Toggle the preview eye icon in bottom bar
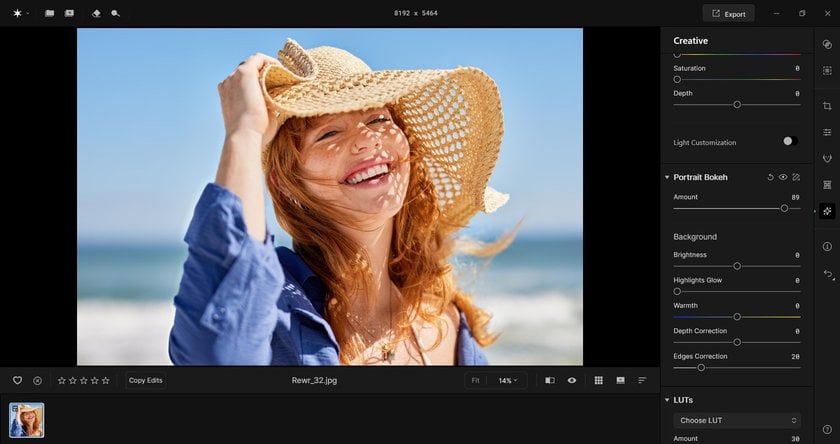Image resolution: width=840 pixels, height=444 pixels. click(x=572, y=380)
